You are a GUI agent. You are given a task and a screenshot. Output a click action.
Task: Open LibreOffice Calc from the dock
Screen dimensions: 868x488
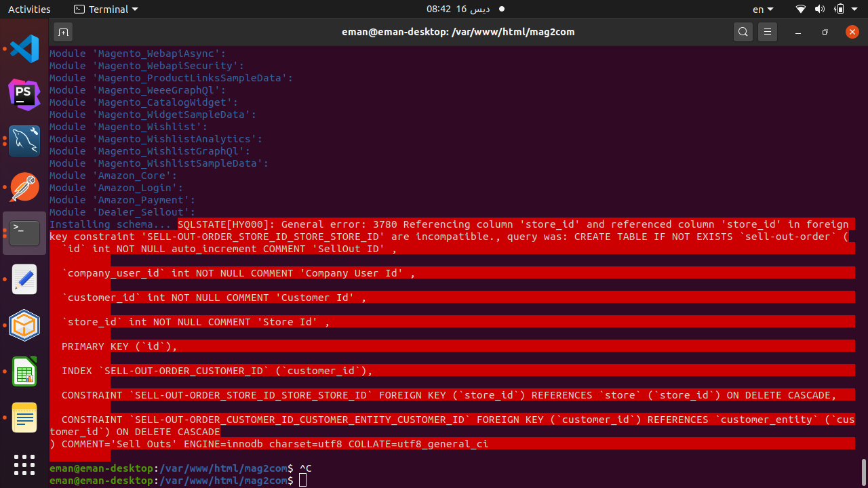pyautogui.click(x=24, y=372)
